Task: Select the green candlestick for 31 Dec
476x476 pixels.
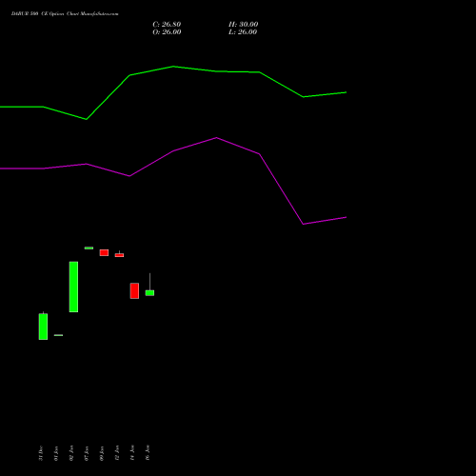Action: (43, 327)
